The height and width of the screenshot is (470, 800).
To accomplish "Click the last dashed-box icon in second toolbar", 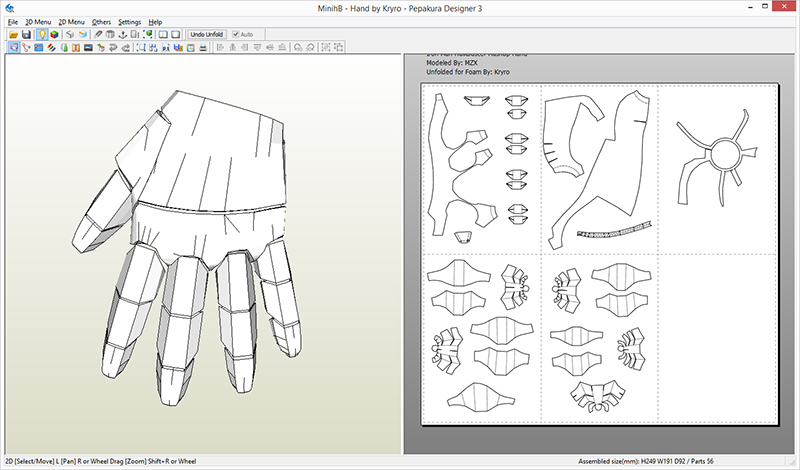I will click(338, 47).
